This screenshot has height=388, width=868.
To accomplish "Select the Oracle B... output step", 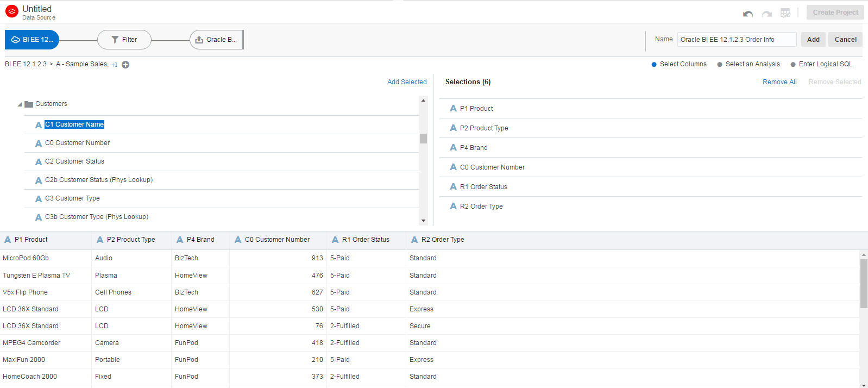I will 216,40.
